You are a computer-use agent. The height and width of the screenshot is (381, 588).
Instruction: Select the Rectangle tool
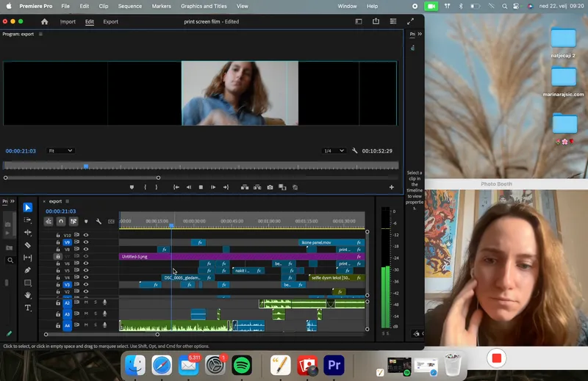(27, 283)
